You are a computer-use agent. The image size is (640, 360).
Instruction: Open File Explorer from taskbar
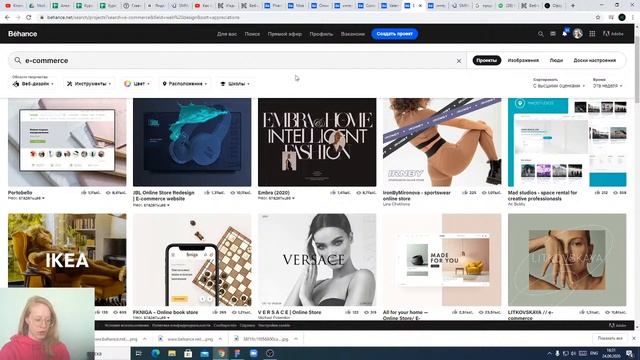[x=172, y=353]
